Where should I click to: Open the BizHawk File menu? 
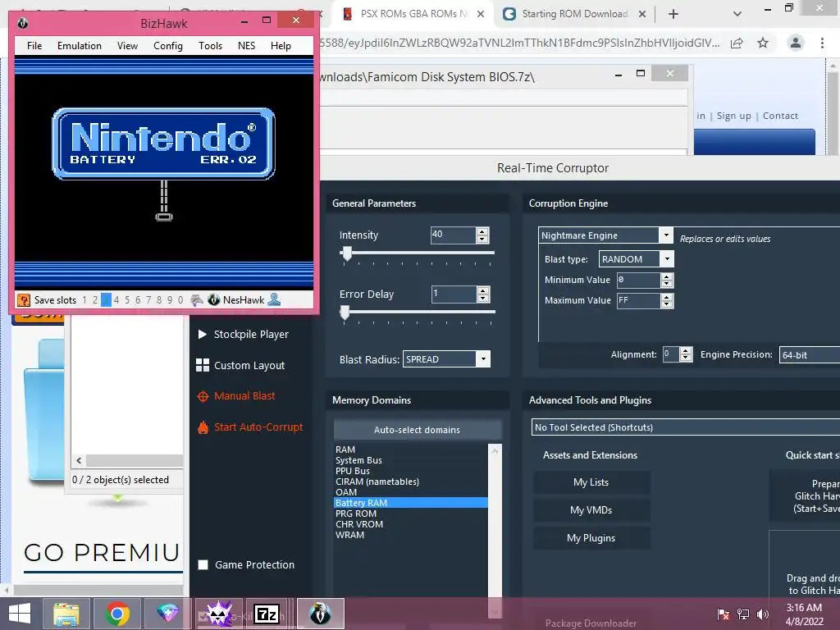coord(34,46)
